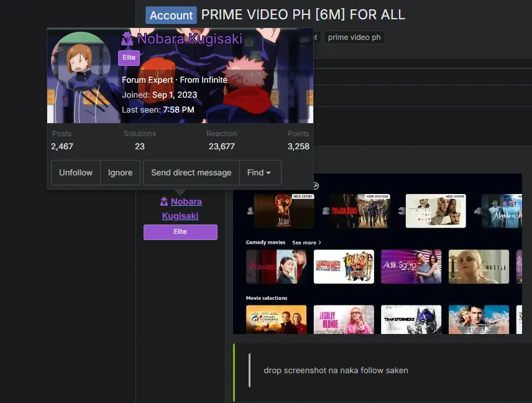Click the circular arrow icon above the ranked row

click(x=315, y=186)
